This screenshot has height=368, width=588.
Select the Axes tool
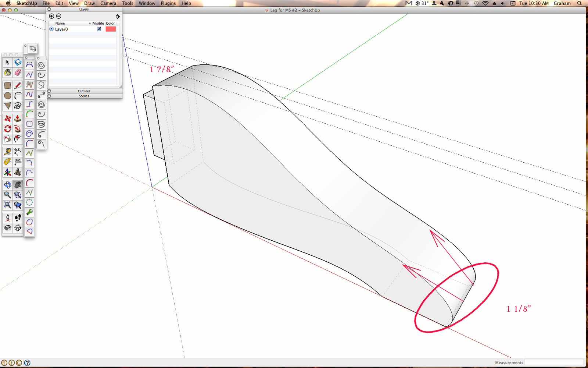7,172
